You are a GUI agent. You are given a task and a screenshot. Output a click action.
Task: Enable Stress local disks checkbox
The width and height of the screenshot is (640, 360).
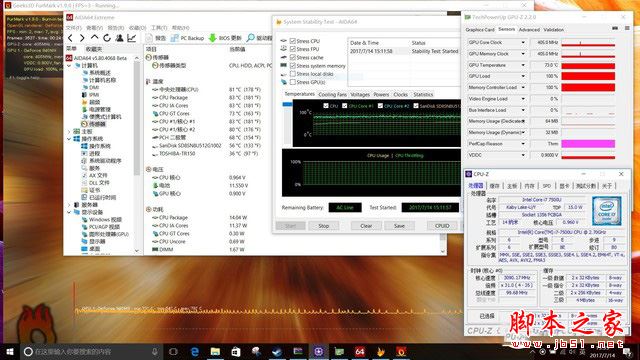click(x=293, y=74)
